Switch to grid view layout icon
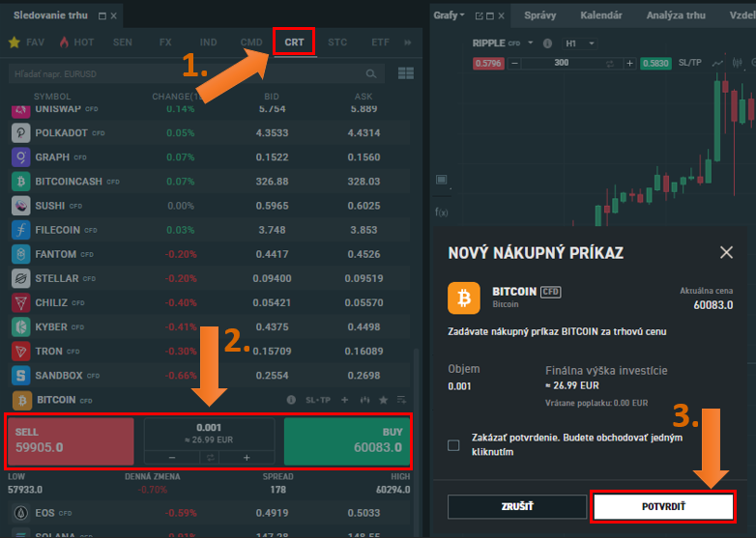Viewport: 756px width, 538px height. pos(406,73)
